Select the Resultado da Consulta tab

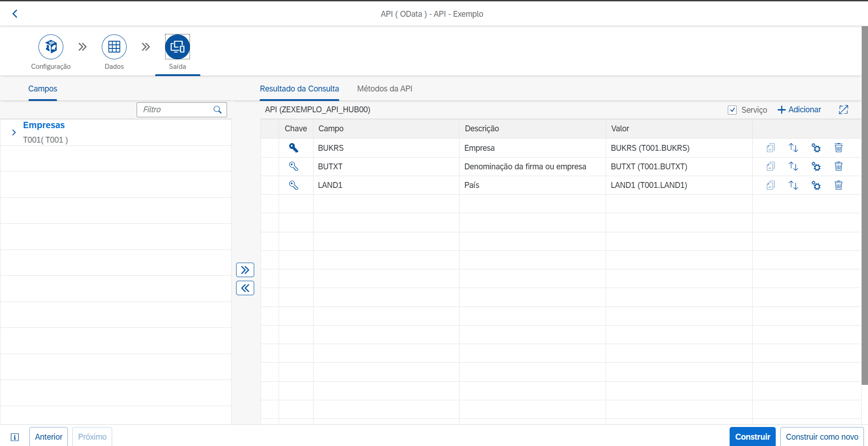pyautogui.click(x=299, y=89)
